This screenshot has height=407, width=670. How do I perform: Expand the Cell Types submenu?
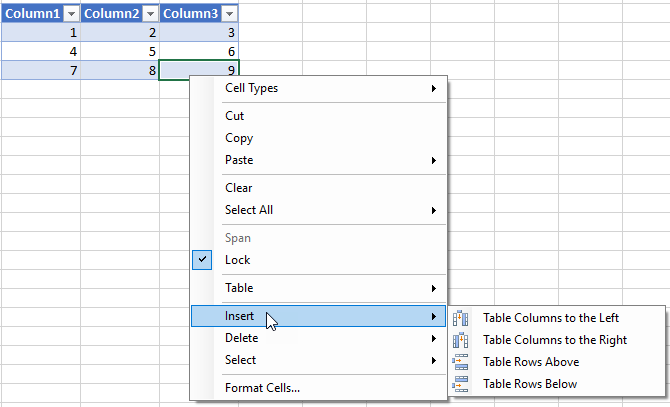tap(318, 88)
